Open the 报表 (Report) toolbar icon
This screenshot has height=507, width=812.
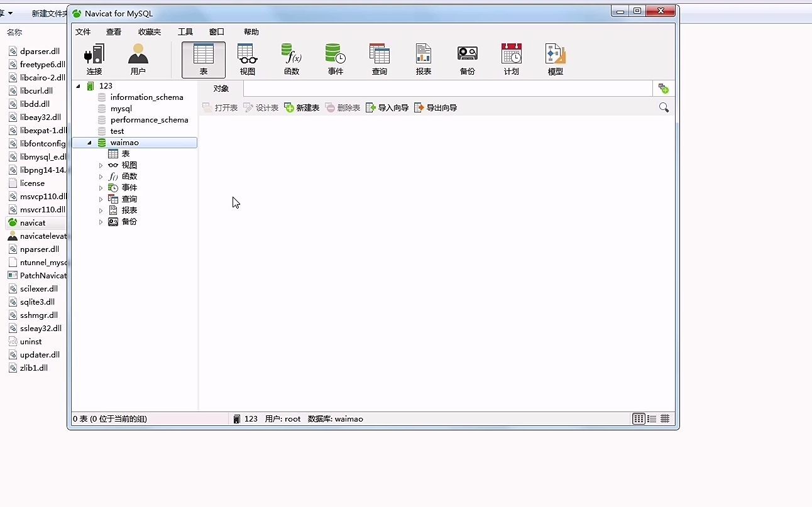tap(424, 60)
